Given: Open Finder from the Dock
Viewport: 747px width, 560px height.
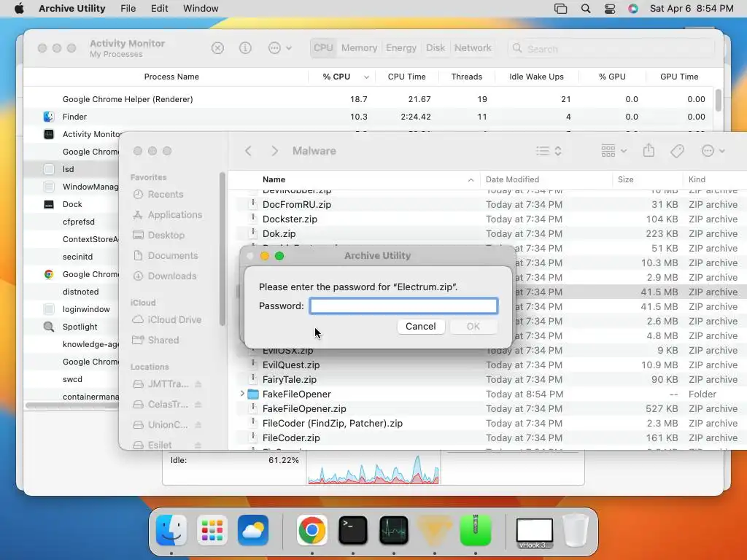Looking at the screenshot, I should (x=171, y=530).
